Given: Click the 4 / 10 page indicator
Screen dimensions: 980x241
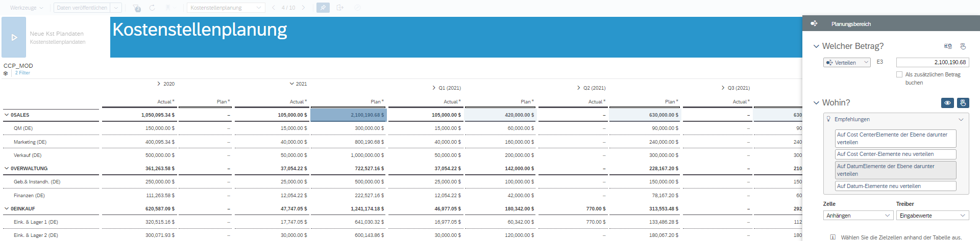Looking at the screenshot, I should (x=288, y=8).
